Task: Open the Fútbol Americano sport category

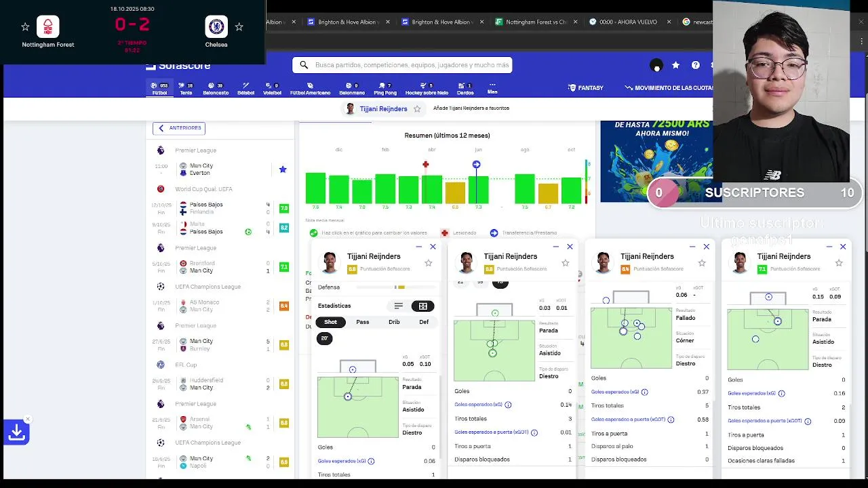Action: click(310, 89)
